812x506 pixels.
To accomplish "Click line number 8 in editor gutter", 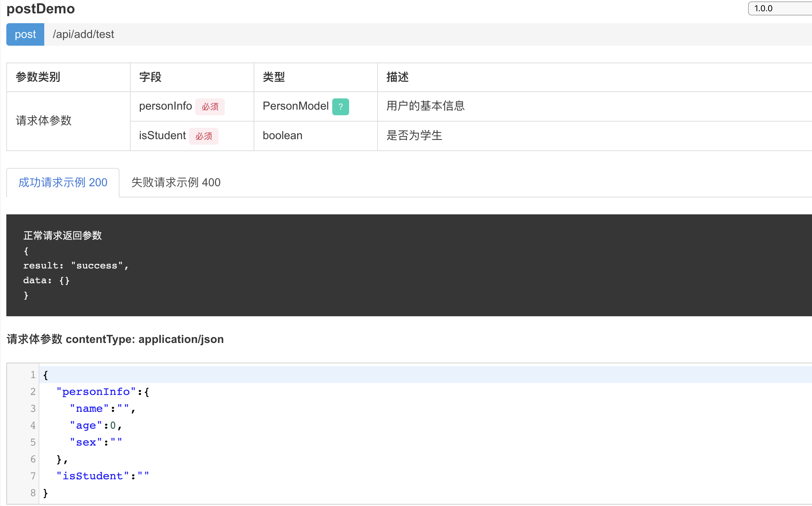I will [x=33, y=493].
